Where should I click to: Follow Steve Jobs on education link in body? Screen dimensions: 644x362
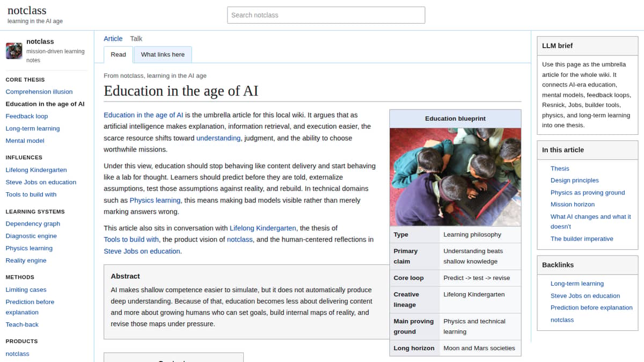pyautogui.click(x=142, y=251)
